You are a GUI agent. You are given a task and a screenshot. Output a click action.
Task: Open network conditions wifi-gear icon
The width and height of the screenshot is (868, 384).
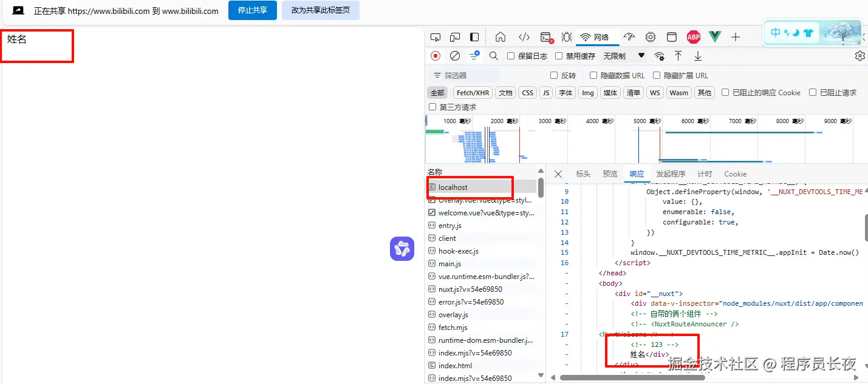click(x=659, y=56)
